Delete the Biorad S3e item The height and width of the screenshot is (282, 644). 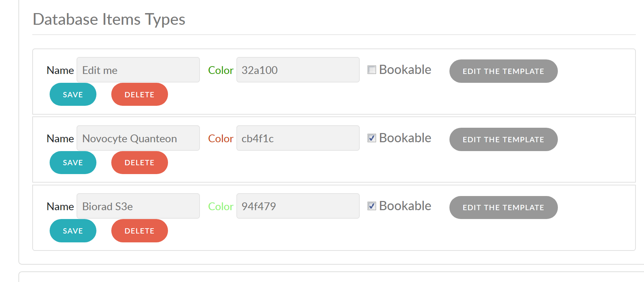pyautogui.click(x=139, y=231)
